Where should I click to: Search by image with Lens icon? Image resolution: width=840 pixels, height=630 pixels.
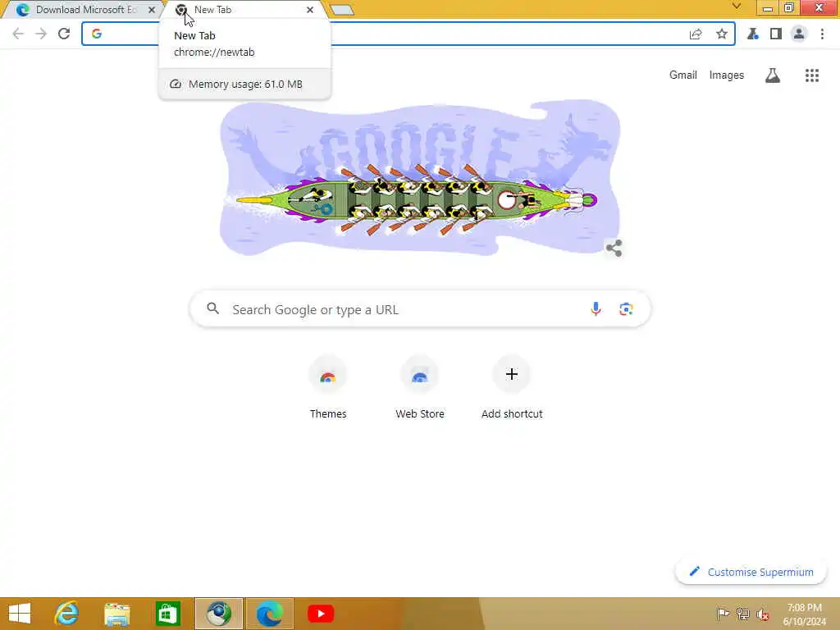point(626,309)
